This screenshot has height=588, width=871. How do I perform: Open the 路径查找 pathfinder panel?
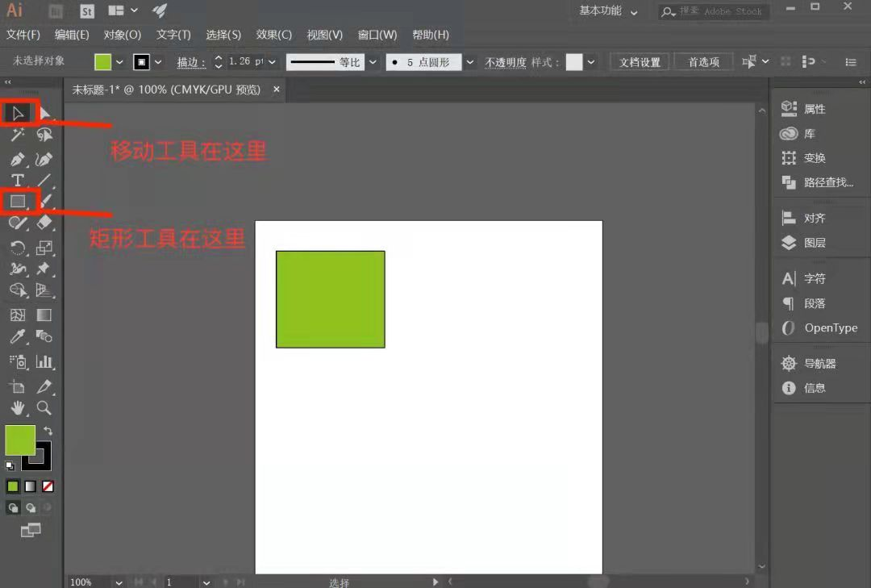[x=818, y=182]
